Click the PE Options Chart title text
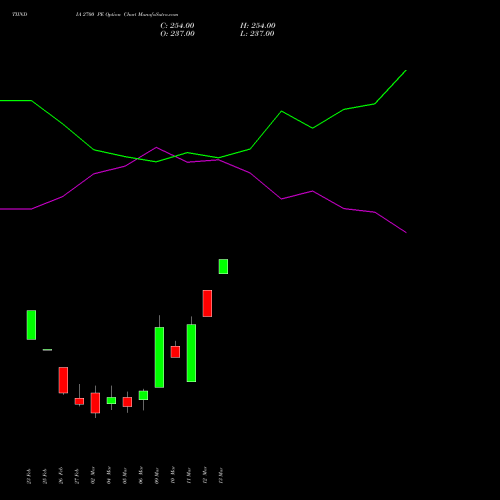 pos(127,15)
